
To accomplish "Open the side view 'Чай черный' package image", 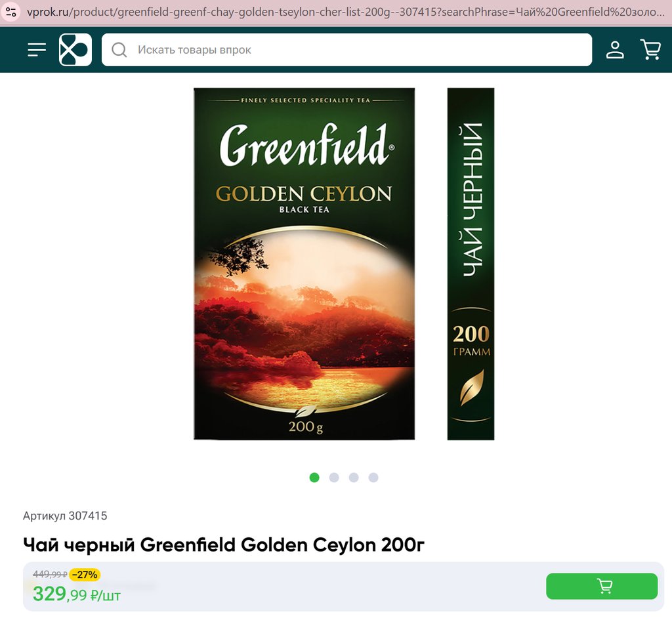I will point(471,264).
